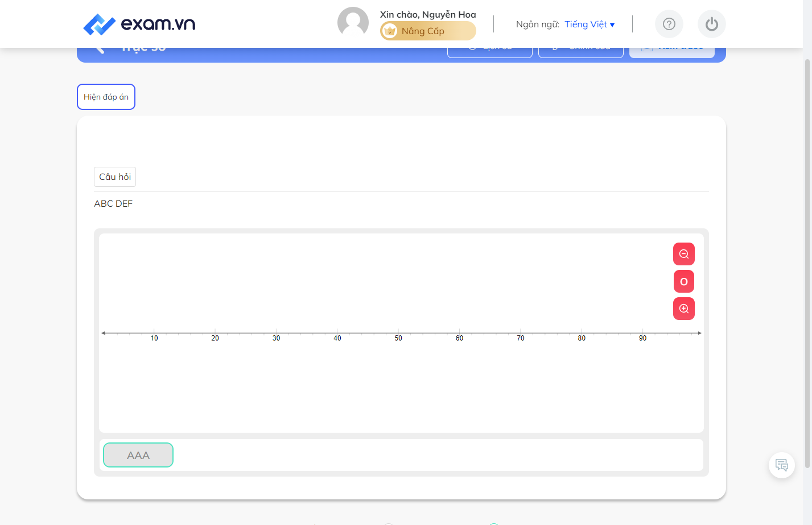Zoom in the number line
The width and height of the screenshot is (812, 525).
click(684, 309)
